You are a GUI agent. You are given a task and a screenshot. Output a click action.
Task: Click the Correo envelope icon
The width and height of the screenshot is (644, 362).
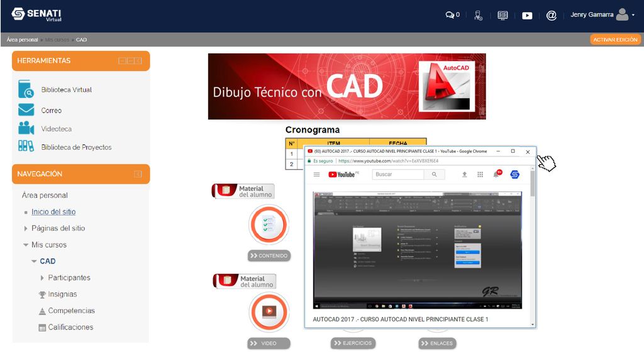point(26,110)
